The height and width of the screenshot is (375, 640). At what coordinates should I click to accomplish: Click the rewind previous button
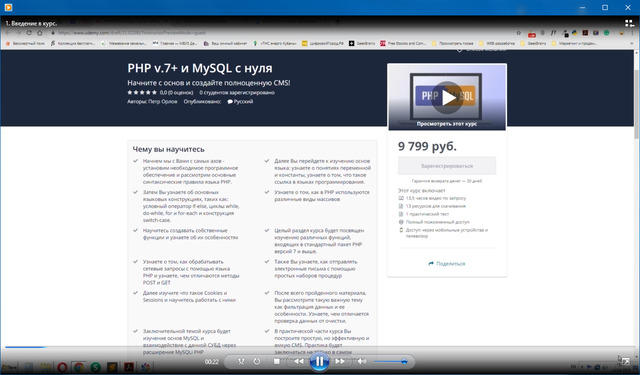tap(299, 361)
